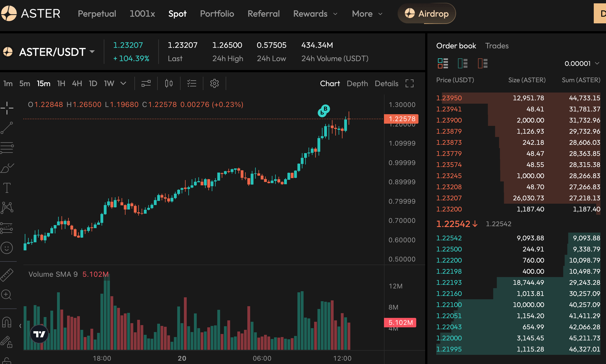Switch to the Chart view tab
The height and width of the screenshot is (364, 606).
[x=330, y=83]
